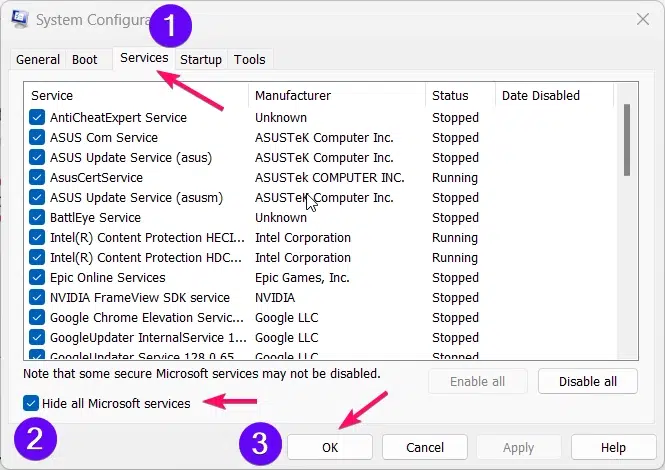The width and height of the screenshot is (665, 470).
Task: Uncheck ASUS Com Service checkbox
Action: [x=37, y=137]
